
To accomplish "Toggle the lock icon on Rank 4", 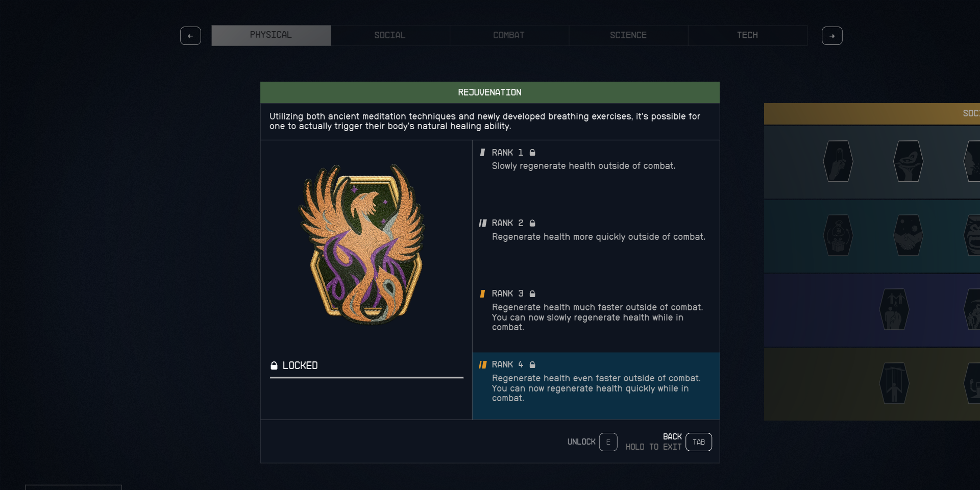I will [533, 364].
